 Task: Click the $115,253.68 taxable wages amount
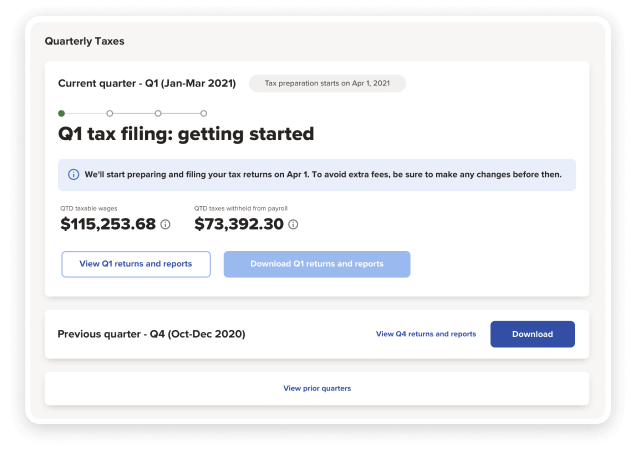point(108,224)
